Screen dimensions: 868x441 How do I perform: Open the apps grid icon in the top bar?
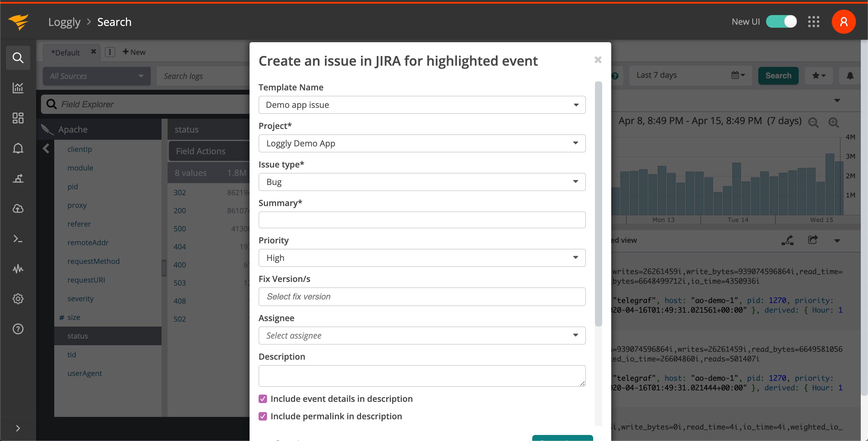(814, 22)
